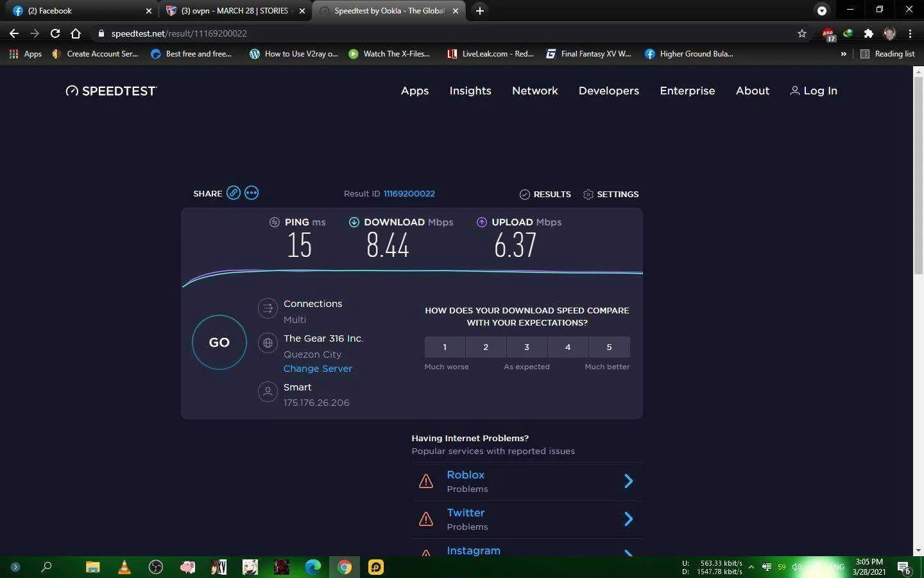Reload the page
The height and width of the screenshot is (578, 924).
tap(55, 33)
